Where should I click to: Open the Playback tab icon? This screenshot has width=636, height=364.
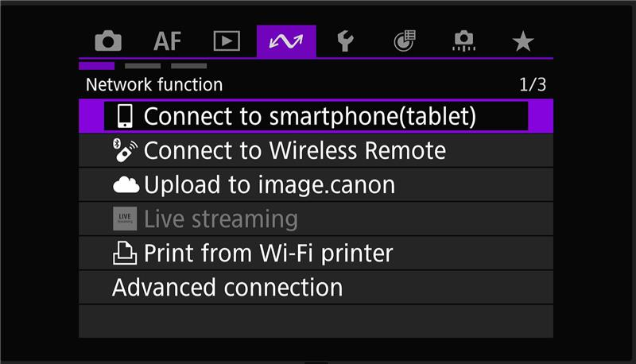click(227, 41)
